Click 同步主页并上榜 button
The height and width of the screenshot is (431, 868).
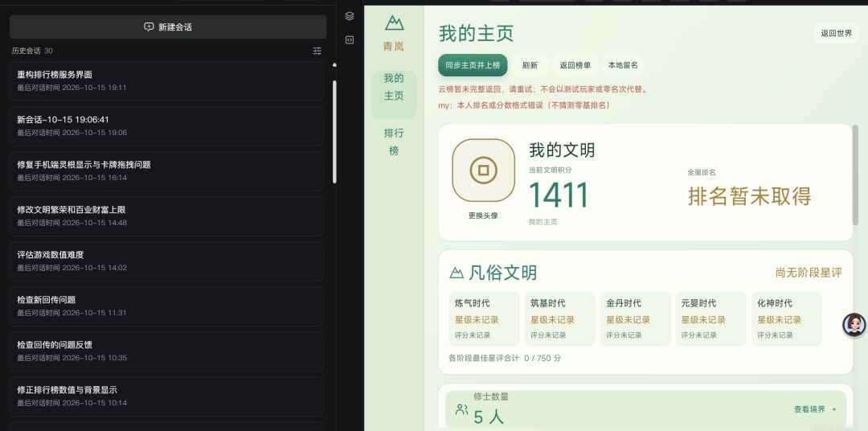(x=473, y=65)
